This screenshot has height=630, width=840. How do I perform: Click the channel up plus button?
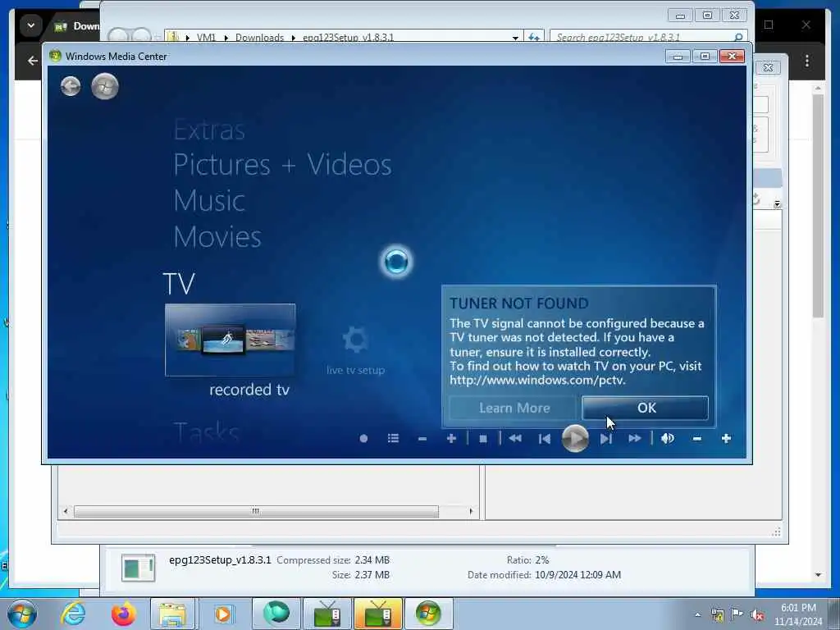point(451,439)
